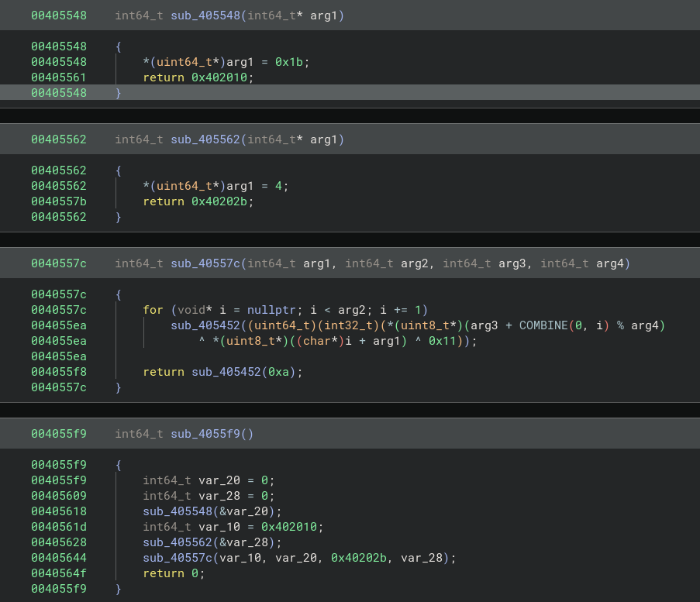Select address 0040557b in the gutter
Image resolution: width=700 pixels, height=602 pixels.
[x=59, y=201]
